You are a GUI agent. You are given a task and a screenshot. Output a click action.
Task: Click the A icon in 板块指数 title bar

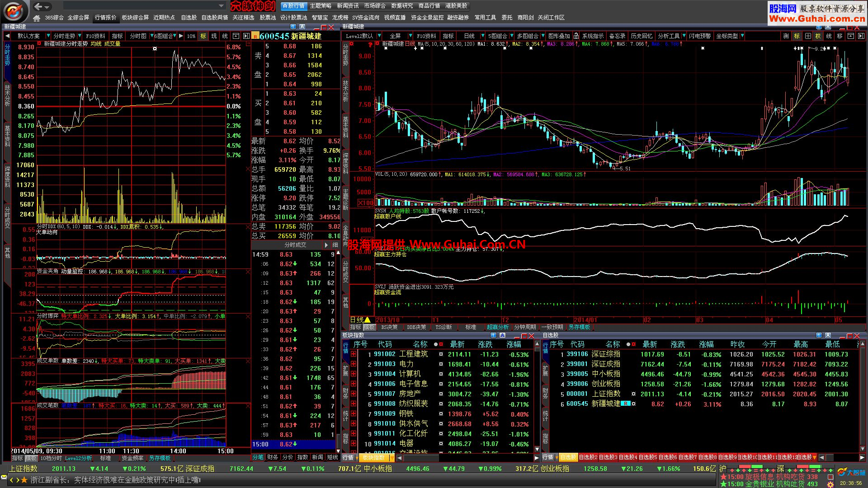[502, 335]
